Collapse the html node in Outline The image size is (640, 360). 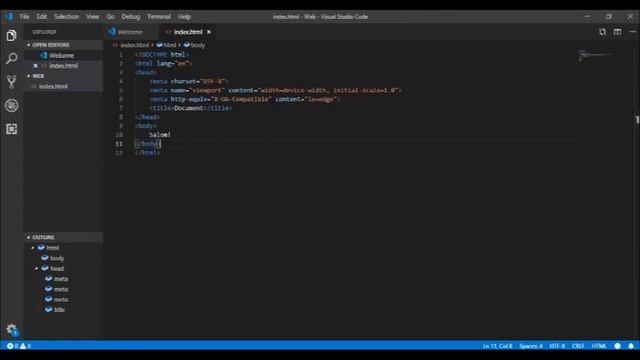(x=33, y=248)
